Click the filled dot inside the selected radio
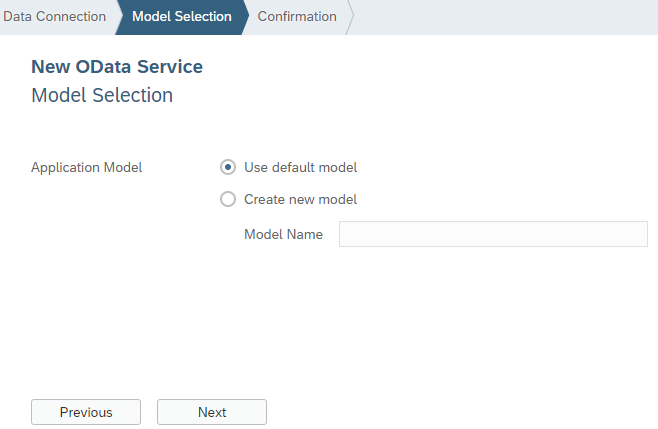The image size is (658, 429). 228,167
